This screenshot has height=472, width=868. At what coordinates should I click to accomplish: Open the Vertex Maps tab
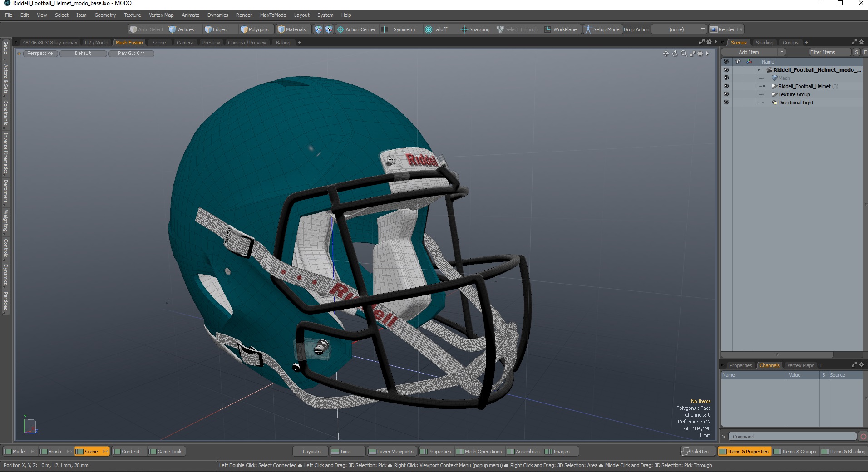coord(800,365)
